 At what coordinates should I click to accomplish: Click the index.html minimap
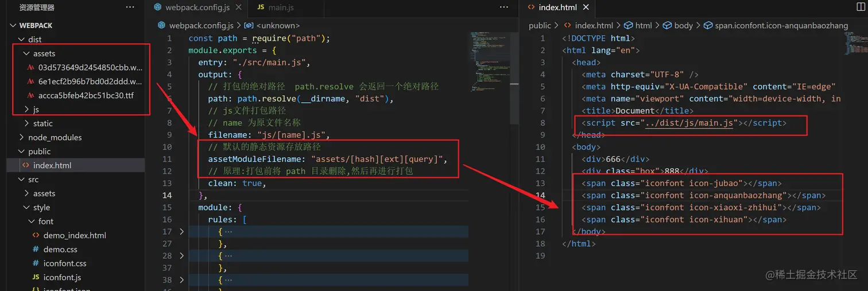point(855,43)
